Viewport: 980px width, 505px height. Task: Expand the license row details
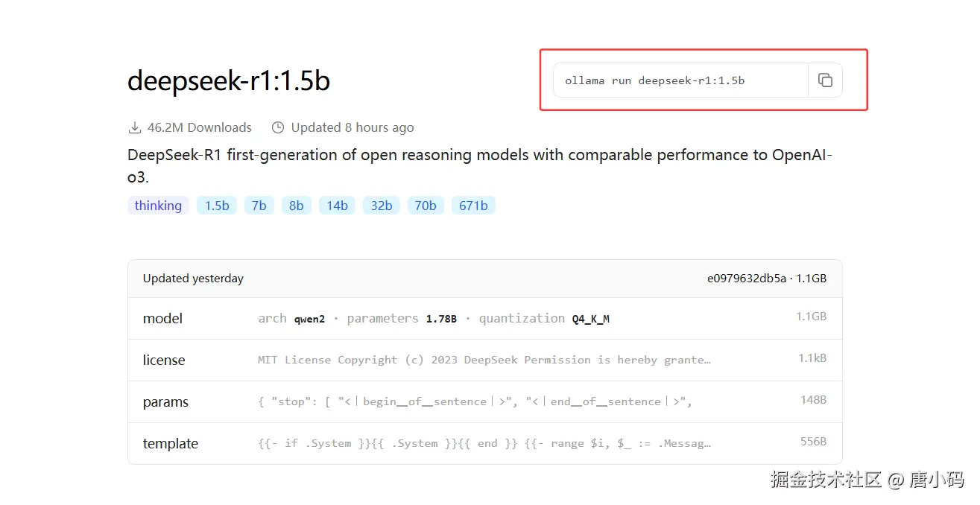pos(164,360)
